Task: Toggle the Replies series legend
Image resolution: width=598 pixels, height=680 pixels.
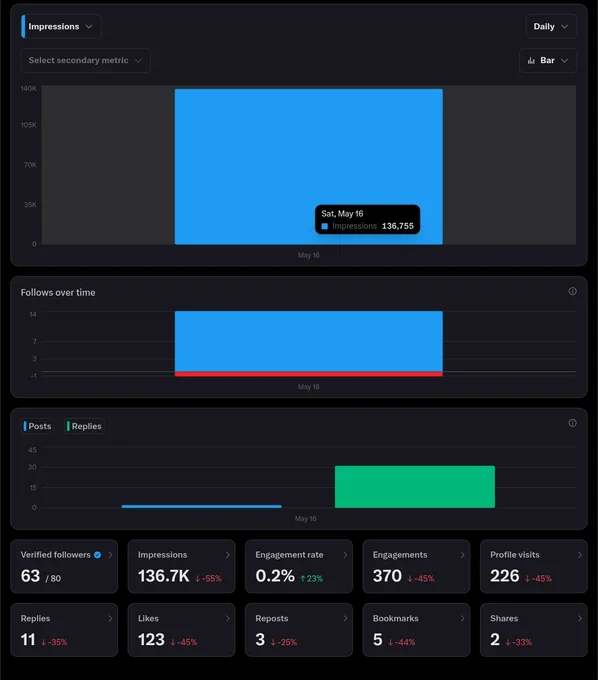Action: 84,426
